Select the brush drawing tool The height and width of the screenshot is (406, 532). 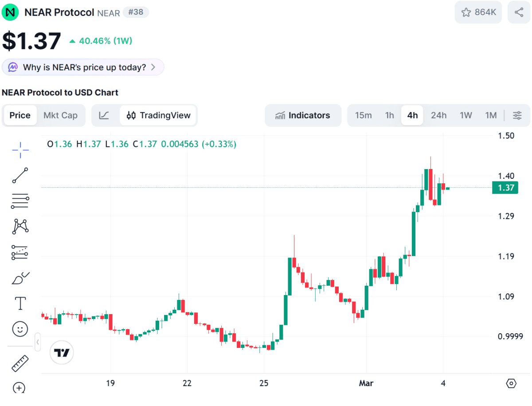(x=20, y=278)
